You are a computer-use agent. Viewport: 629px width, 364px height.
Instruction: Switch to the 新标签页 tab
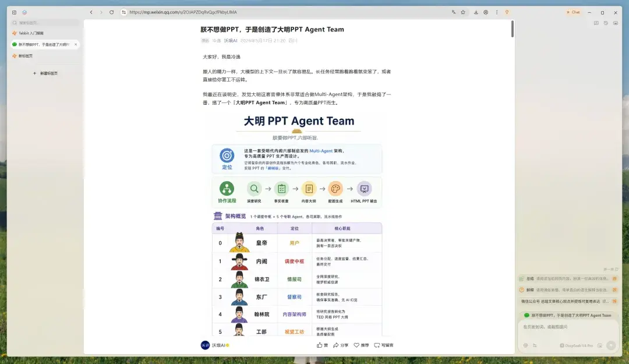coord(45,56)
